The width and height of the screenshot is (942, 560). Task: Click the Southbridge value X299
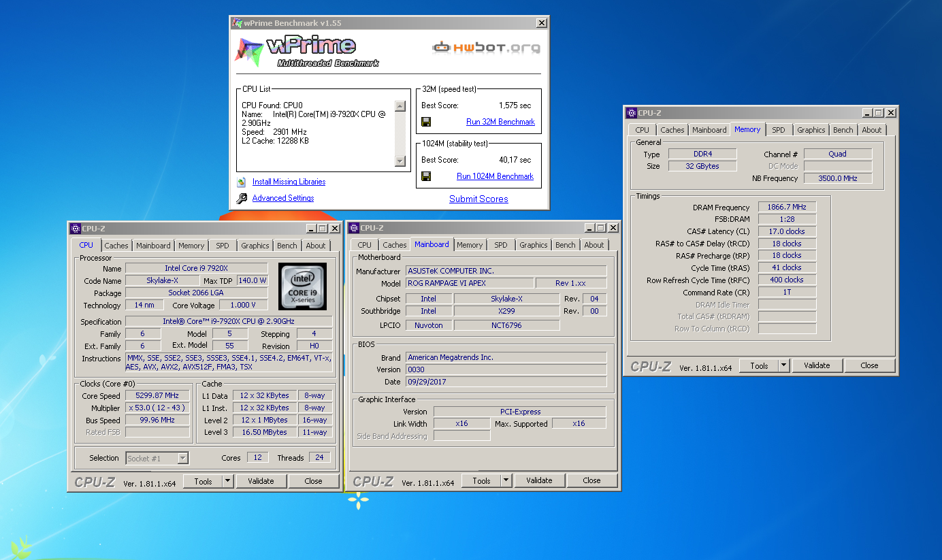tap(506, 311)
